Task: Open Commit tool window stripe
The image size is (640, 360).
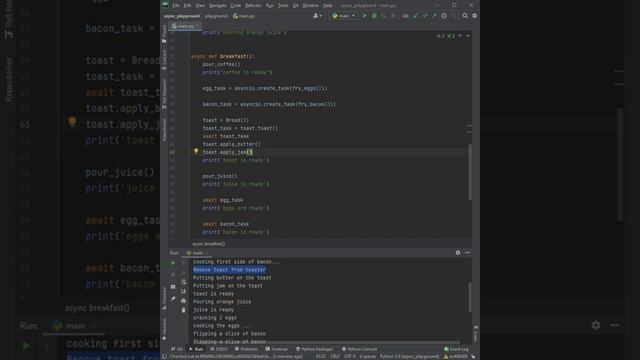Action: 164,60
